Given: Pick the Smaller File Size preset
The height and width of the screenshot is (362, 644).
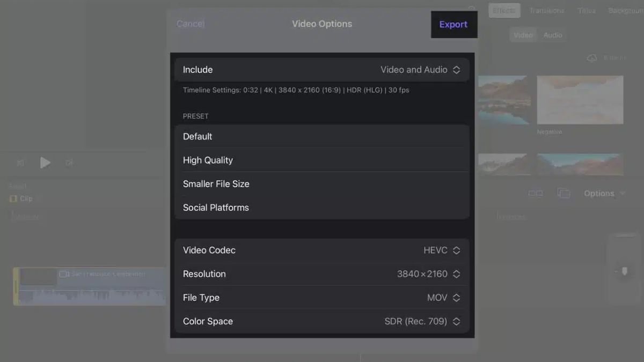Looking at the screenshot, I should click(322, 183).
